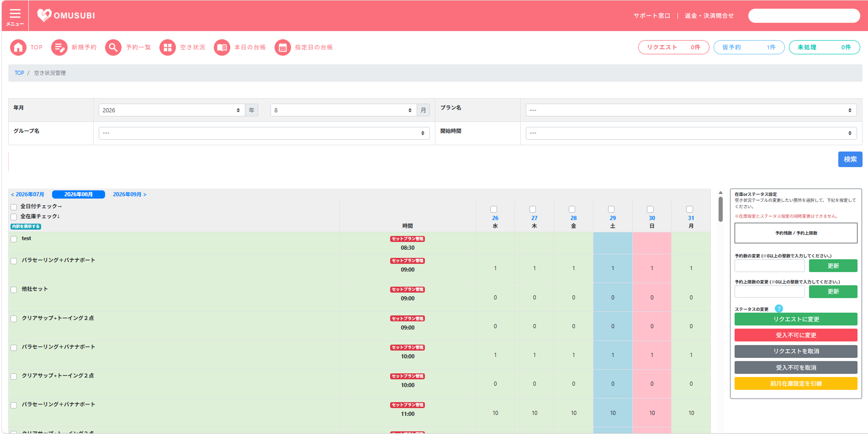This screenshot has height=435, width=868.
Task: Switch to the 2026年09月 tab
Action: (x=130, y=194)
